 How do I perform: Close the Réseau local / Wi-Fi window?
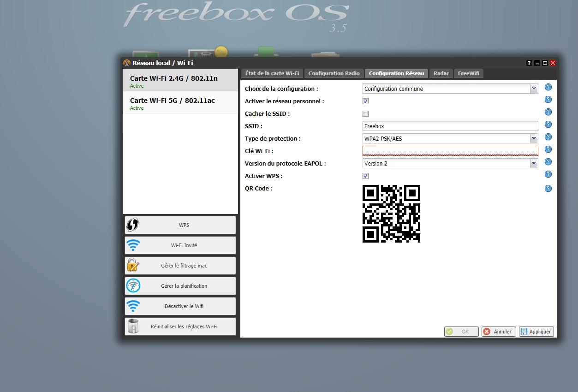click(x=553, y=63)
